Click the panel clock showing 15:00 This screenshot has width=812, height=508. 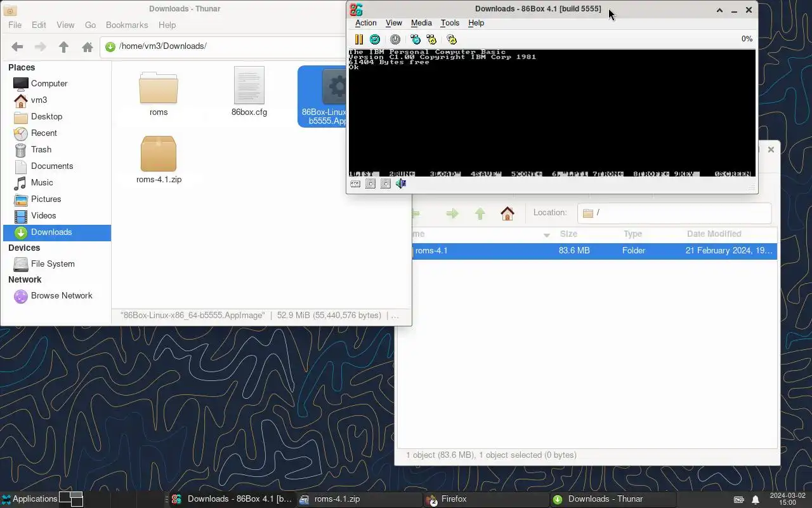tap(787, 499)
